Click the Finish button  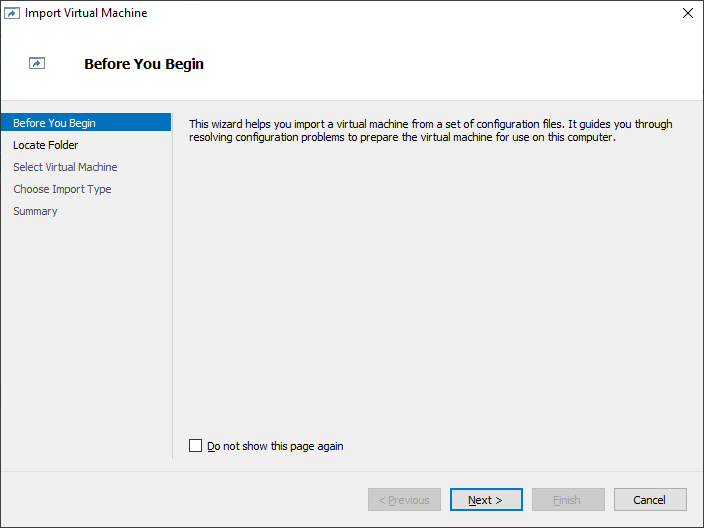tap(568, 500)
